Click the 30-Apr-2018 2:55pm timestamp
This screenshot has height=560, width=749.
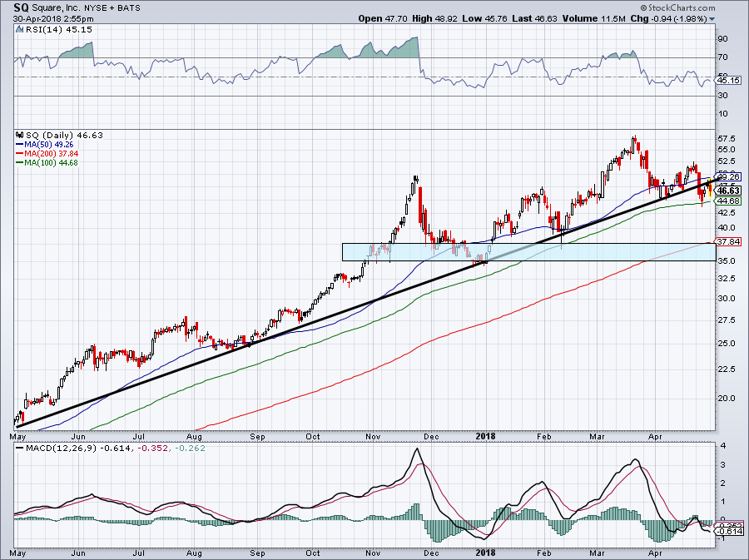pyautogui.click(x=53, y=19)
